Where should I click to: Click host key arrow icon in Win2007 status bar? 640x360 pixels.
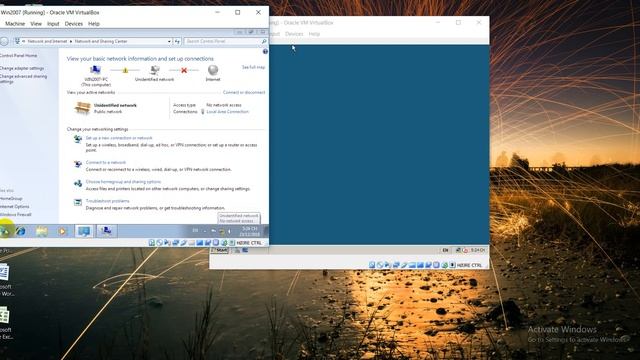[x=232, y=243]
